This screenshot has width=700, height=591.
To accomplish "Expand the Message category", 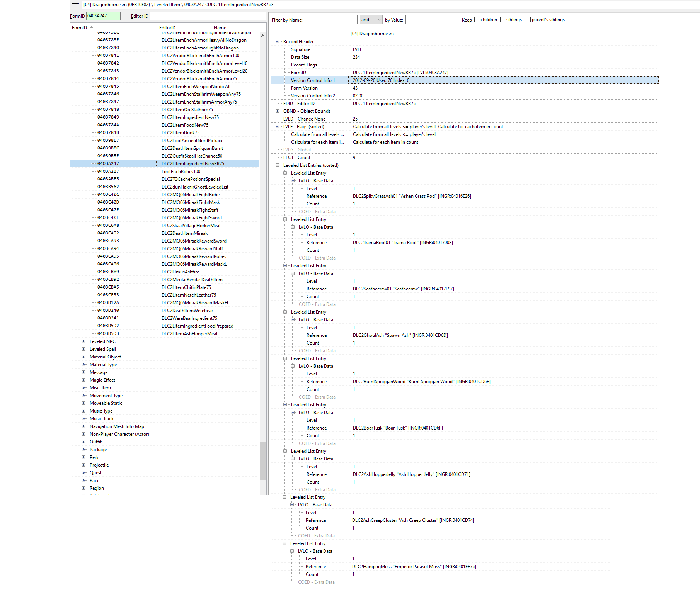I will point(84,372).
